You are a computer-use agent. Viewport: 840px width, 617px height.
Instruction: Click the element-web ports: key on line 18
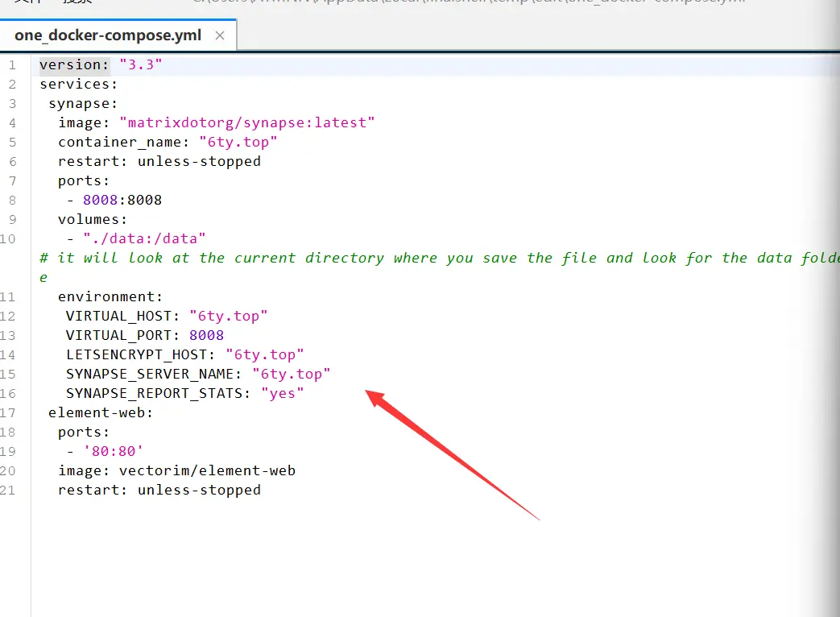pyautogui.click(x=84, y=432)
